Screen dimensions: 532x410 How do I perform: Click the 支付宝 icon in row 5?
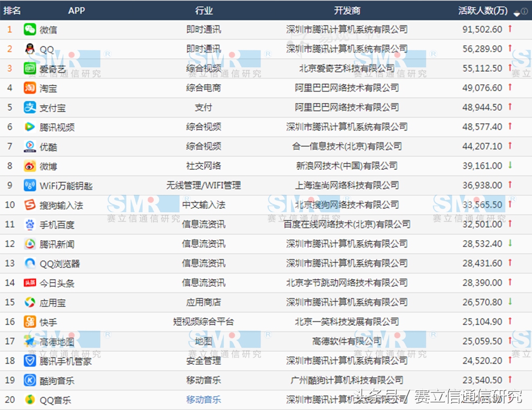29,107
